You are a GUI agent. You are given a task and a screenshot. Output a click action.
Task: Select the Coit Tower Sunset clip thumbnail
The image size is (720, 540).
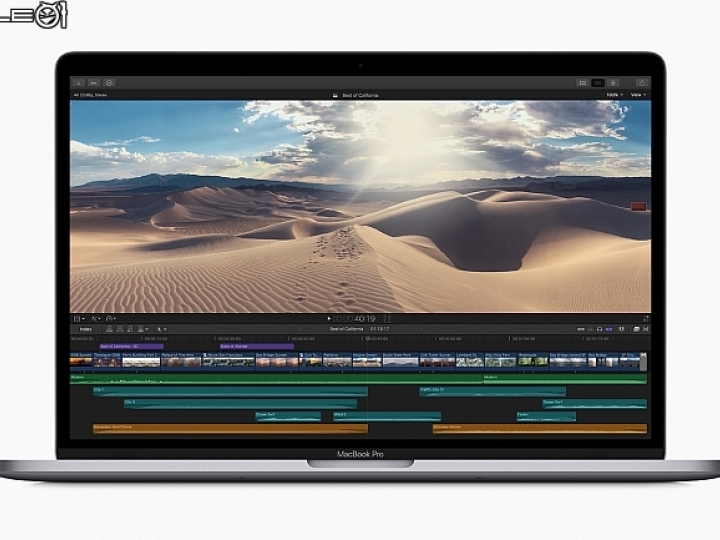[437, 360]
